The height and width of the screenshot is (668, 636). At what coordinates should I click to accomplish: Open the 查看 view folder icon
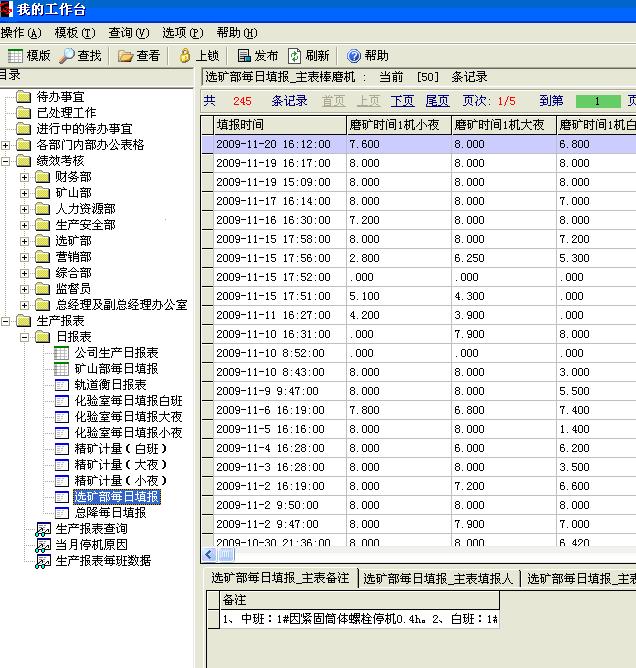click(125, 56)
